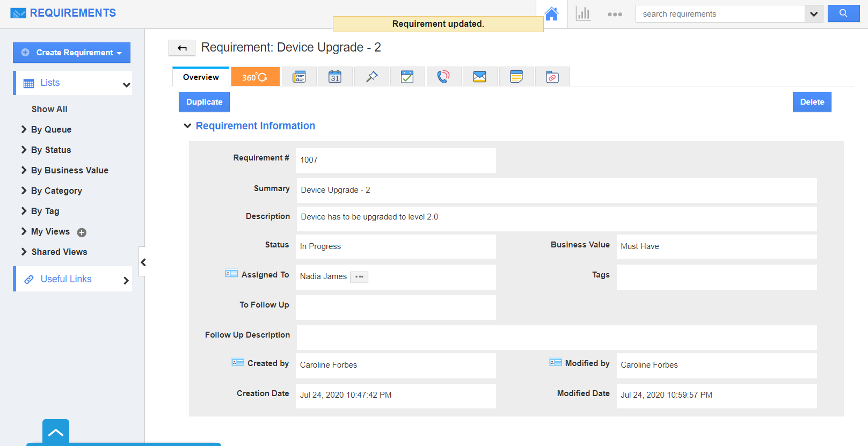Click the empty Tags field
This screenshot has width=868, height=446.
[717, 277]
